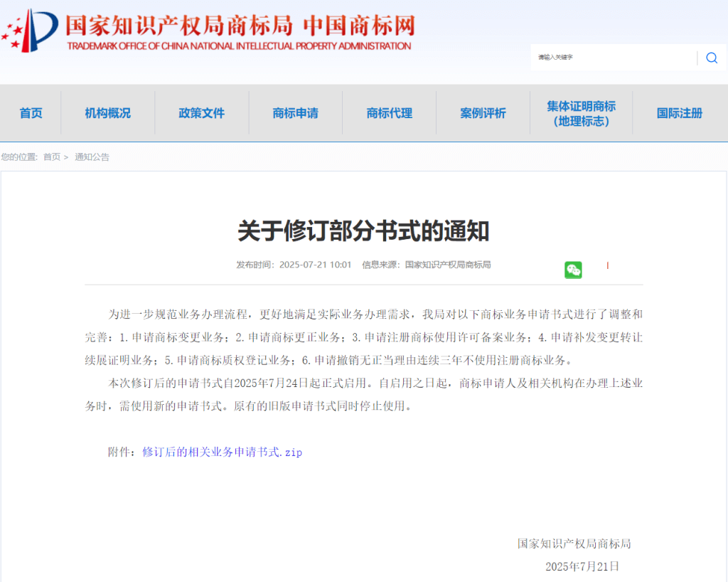Open the 政策文件 menu item

[x=201, y=113]
